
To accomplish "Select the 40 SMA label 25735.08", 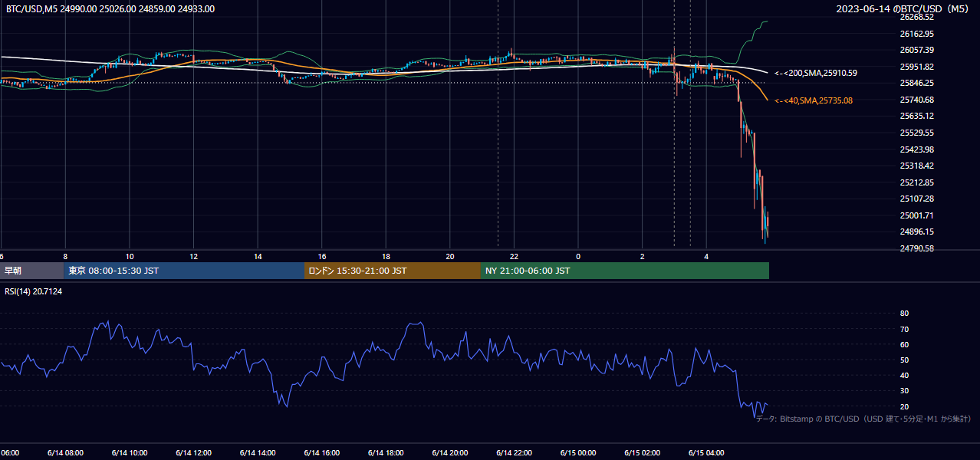I will click(814, 100).
